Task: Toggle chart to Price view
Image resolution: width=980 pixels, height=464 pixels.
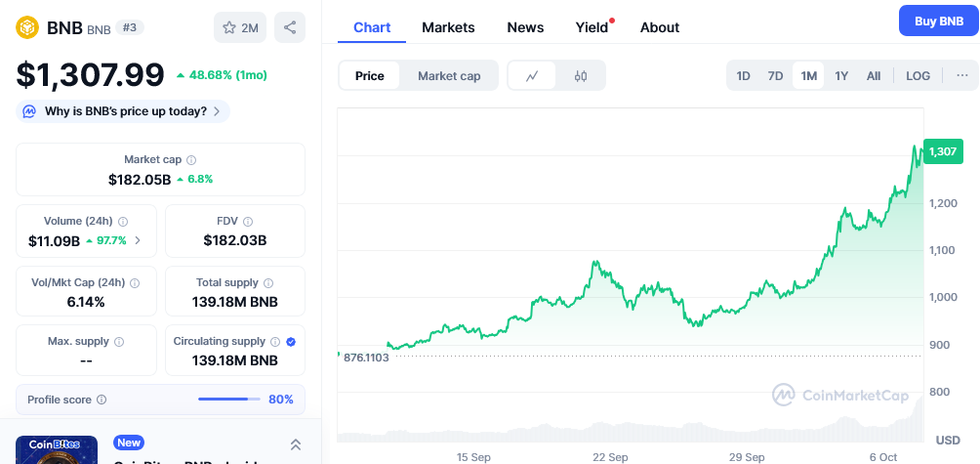Action: 369,76
